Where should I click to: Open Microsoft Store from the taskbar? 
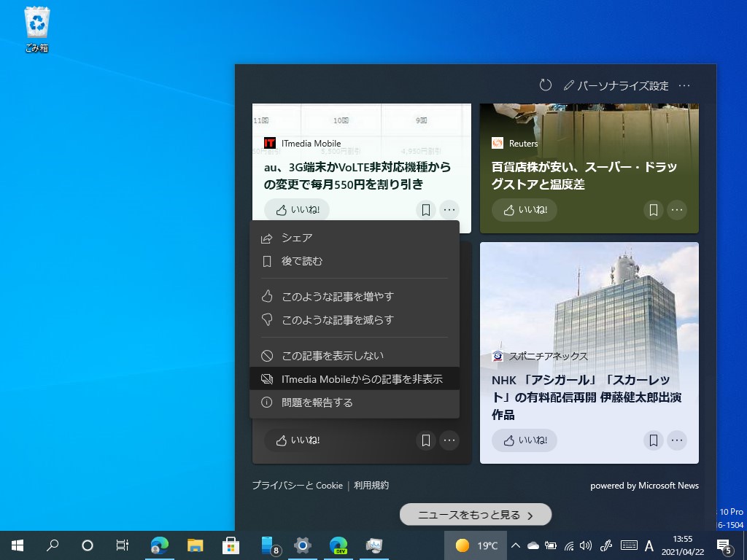[x=230, y=545]
